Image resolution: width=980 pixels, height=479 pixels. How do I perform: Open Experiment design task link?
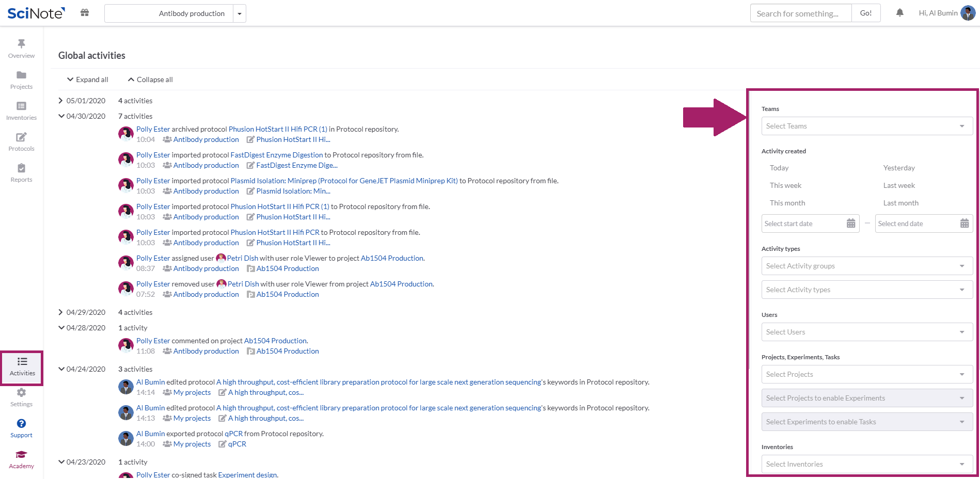coord(248,475)
